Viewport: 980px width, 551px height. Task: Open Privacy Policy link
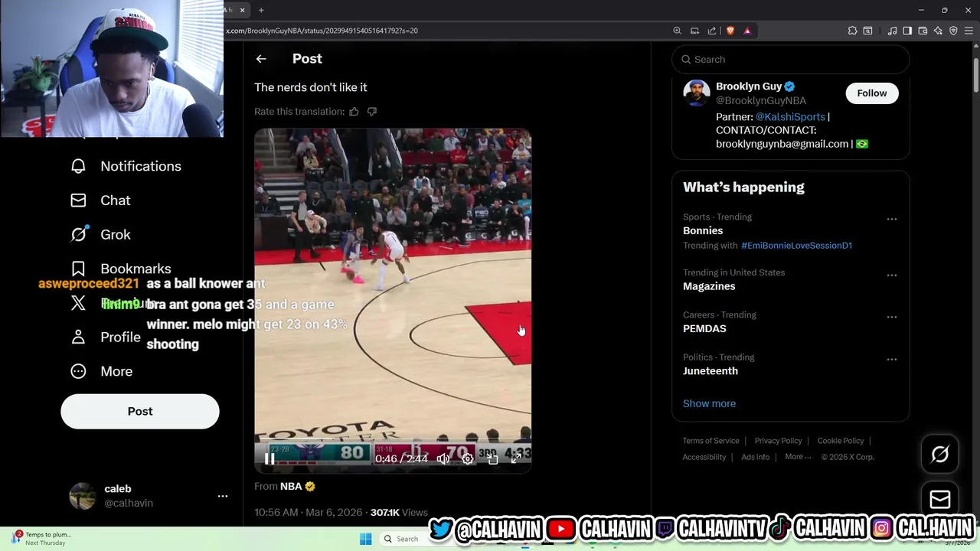[778, 441]
